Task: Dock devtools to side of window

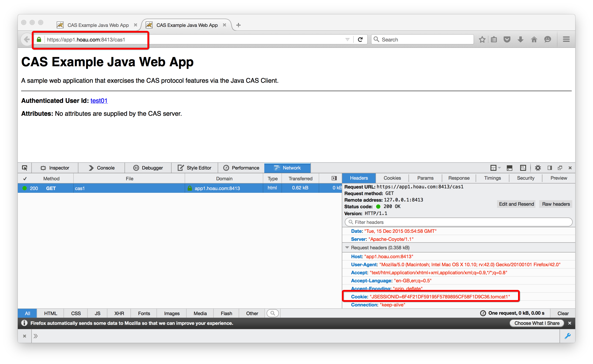Action: (x=549, y=168)
